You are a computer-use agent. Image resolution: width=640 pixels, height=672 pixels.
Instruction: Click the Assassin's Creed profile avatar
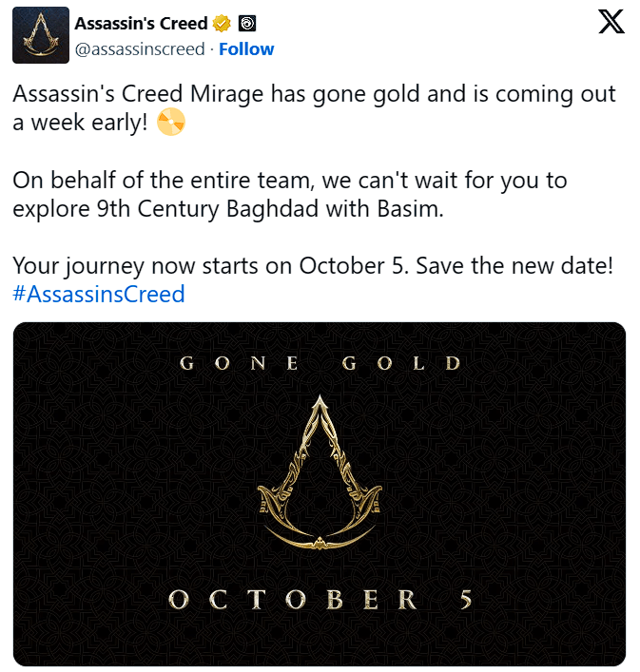(40, 35)
